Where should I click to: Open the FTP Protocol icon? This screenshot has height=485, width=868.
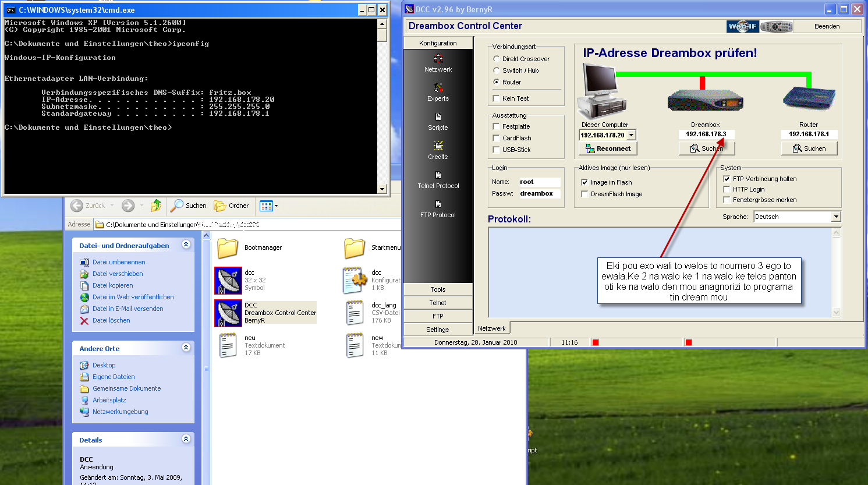(438, 204)
